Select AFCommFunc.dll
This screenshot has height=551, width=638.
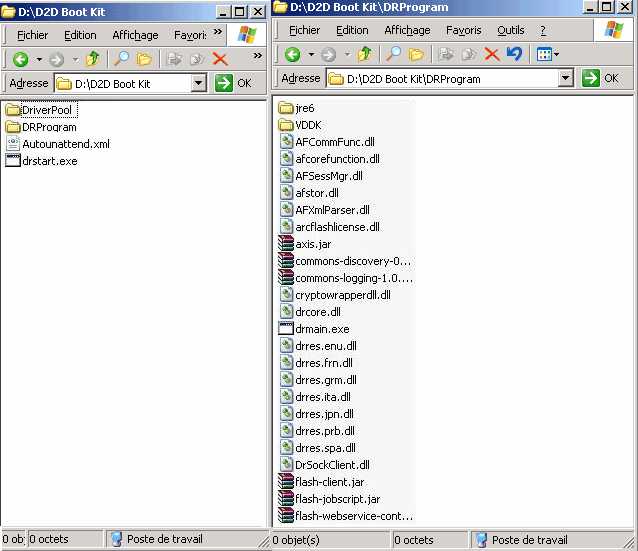[327, 142]
